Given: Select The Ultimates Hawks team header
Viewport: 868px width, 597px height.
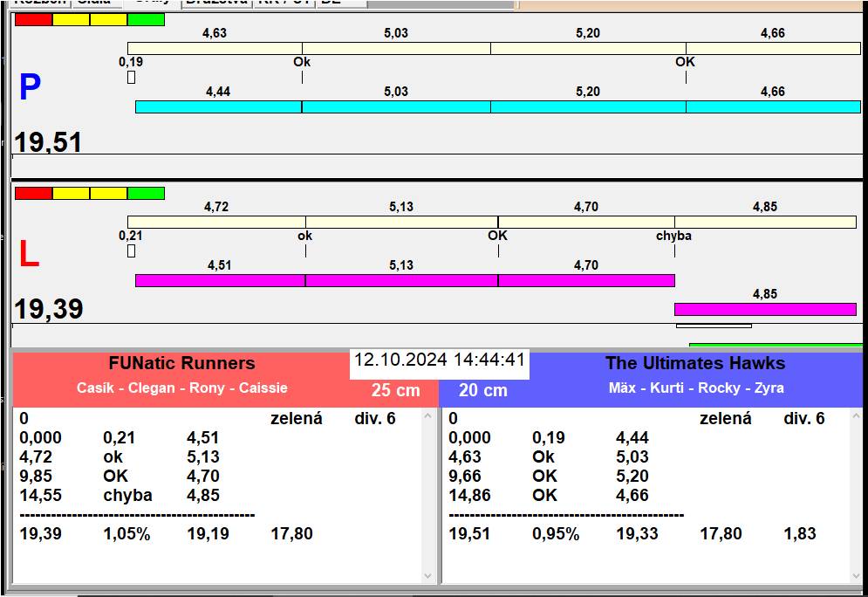Looking at the screenshot, I should [694, 364].
